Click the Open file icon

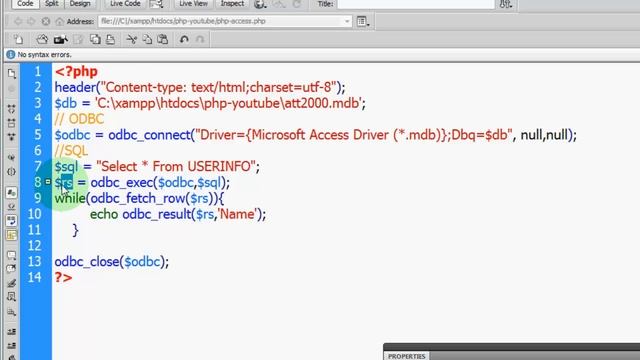coord(42,39)
